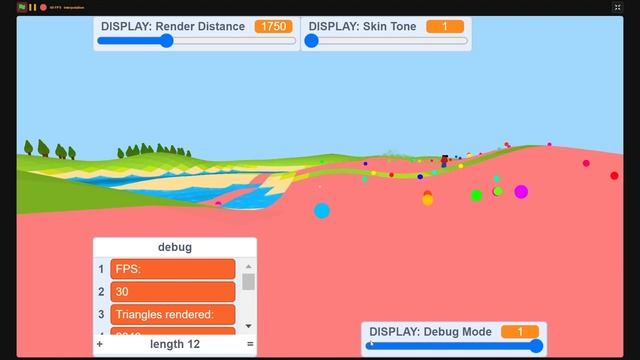The width and height of the screenshot is (640, 360).
Task: Click the debug list scroll down arrow
Action: click(x=249, y=326)
